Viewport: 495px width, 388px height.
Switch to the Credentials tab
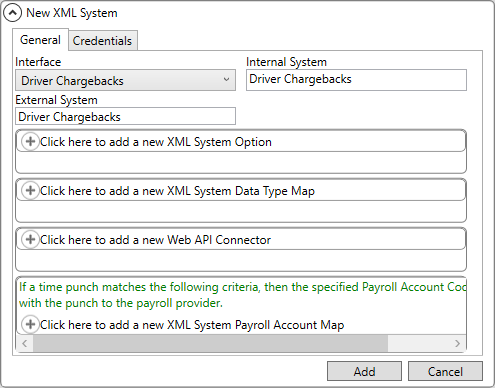tap(103, 41)
